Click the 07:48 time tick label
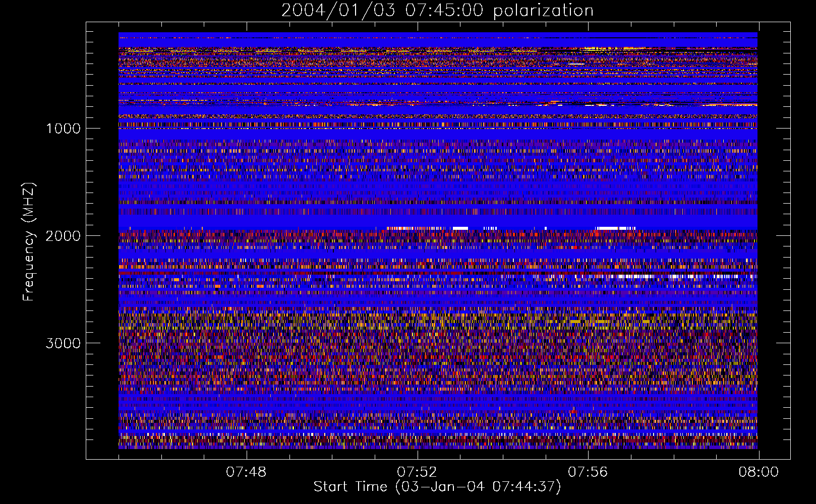816x504 pixels. tap(246, 472)
